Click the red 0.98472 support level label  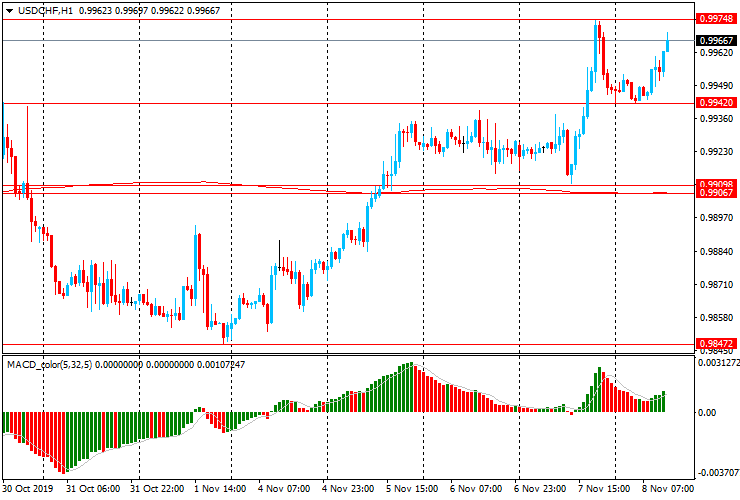(714, 343)
